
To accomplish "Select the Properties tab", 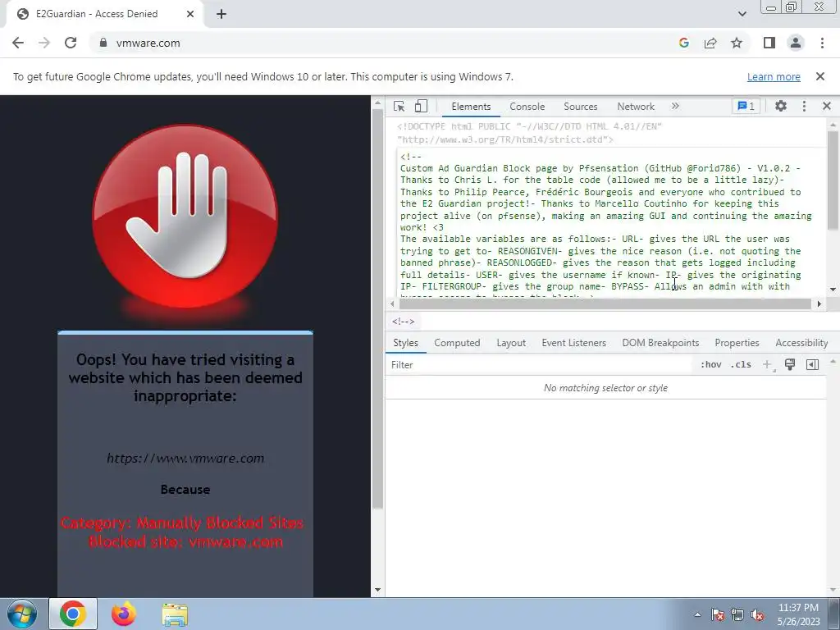I will point(737,343).
